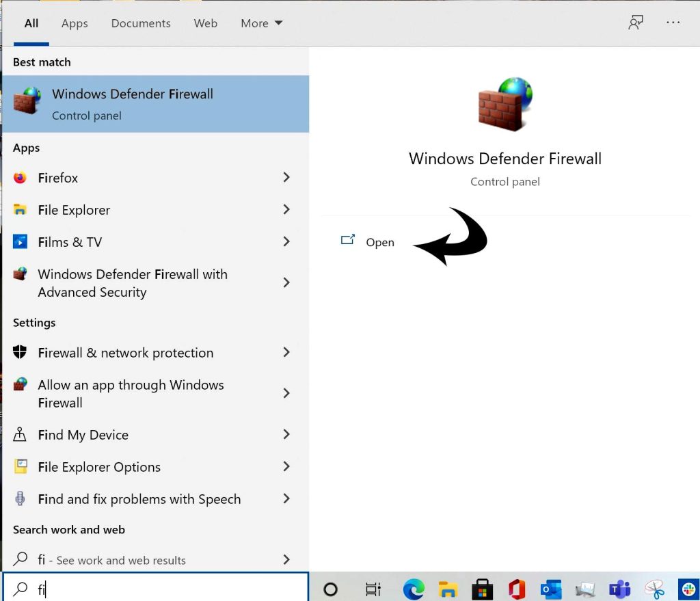Click the Open launch icon in preview pane
Screen dimensions: 700x601
point(348,240)
